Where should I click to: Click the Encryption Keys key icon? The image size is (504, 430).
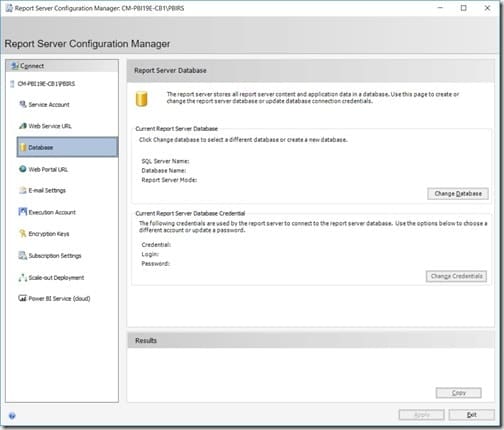coord(23,233)
